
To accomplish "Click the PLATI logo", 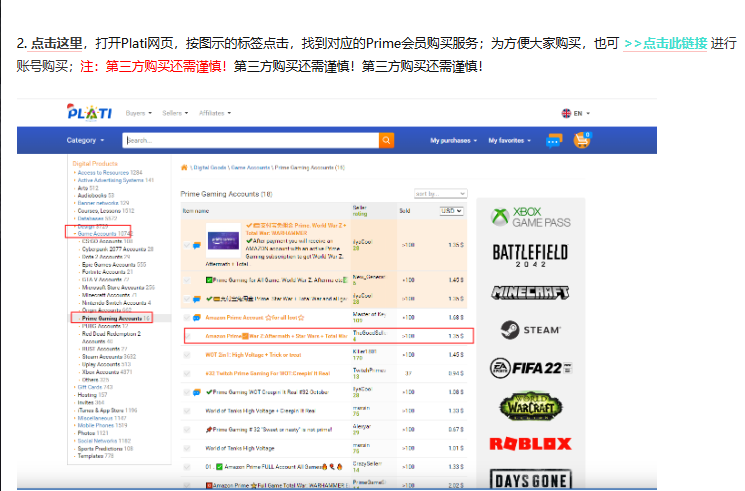I will pyautogui.click(x=89, y=112).
